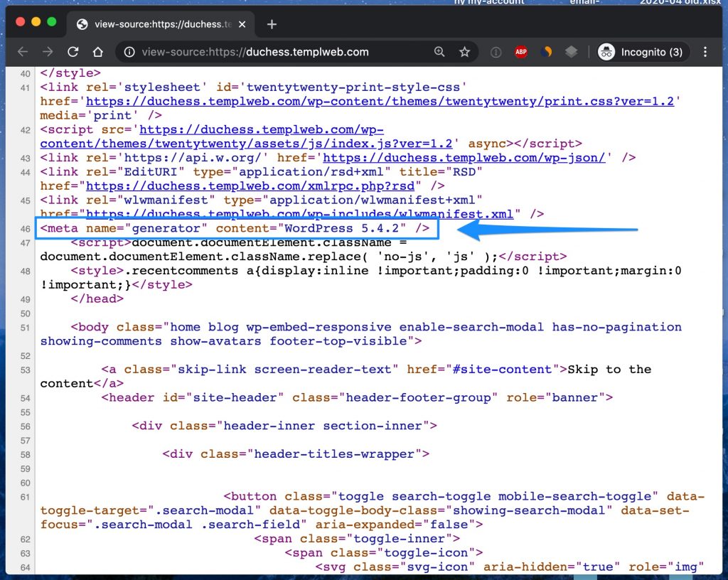Click the orange-and-blue extension icon
Viewport: 728px width, 580px height.
546,51
